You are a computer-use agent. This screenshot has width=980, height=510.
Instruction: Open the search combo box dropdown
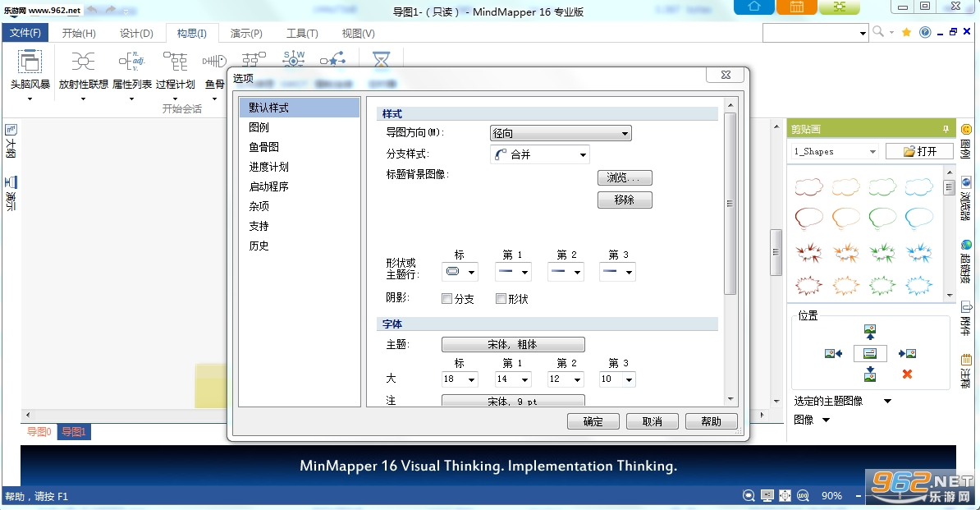(863, 33)
